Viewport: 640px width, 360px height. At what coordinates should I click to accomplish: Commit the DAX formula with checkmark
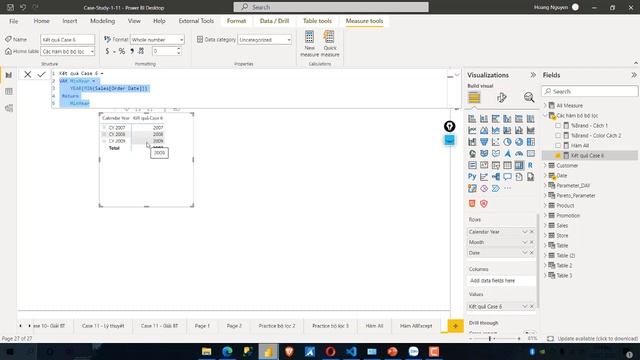(41, 74)
